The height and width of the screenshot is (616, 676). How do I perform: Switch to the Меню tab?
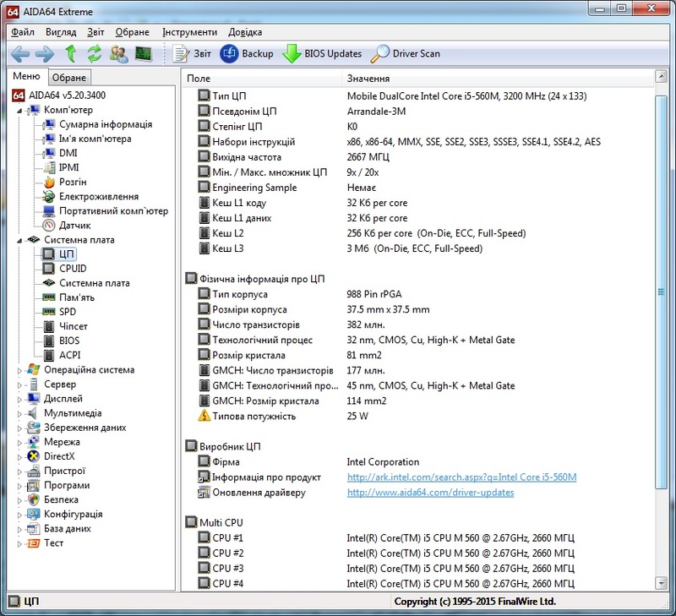27,76
